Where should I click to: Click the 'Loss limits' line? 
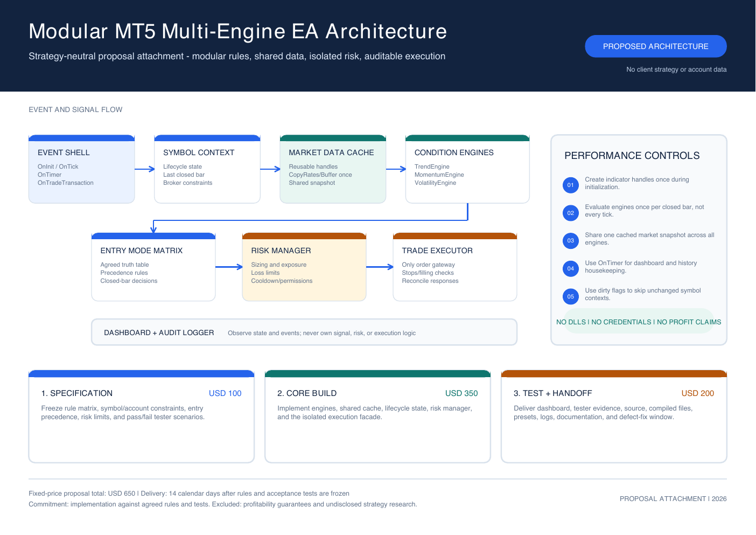point(265,273)
